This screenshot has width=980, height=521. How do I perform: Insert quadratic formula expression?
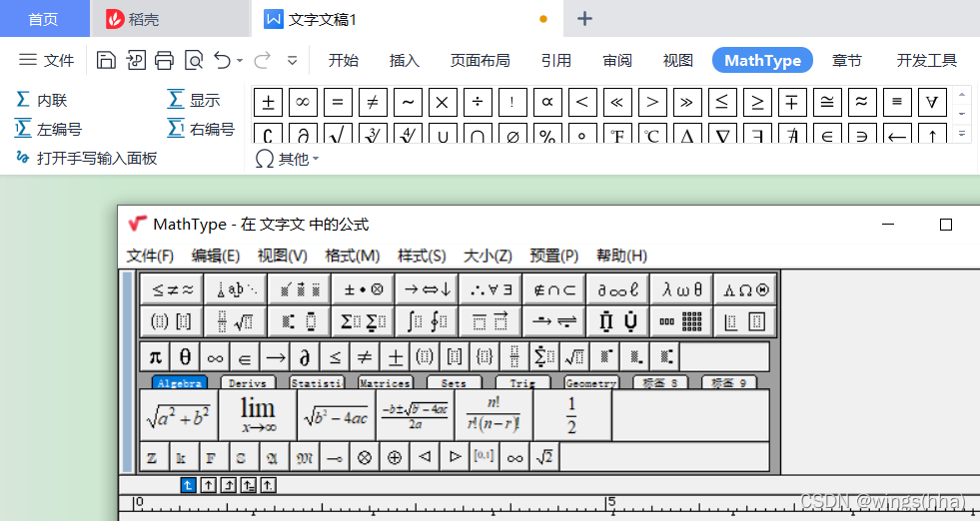[415, 415]
